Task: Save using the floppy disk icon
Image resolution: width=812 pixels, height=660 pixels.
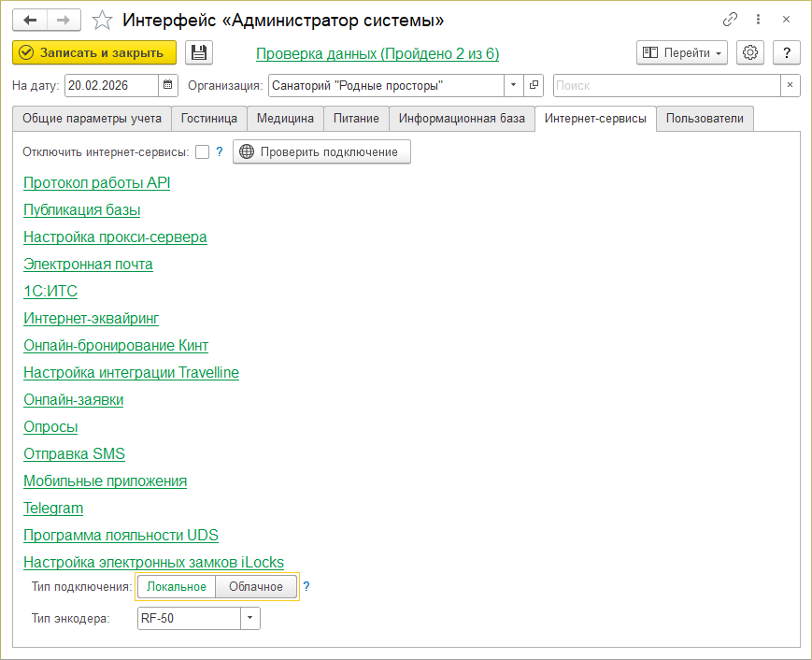Action: [199, 53]
